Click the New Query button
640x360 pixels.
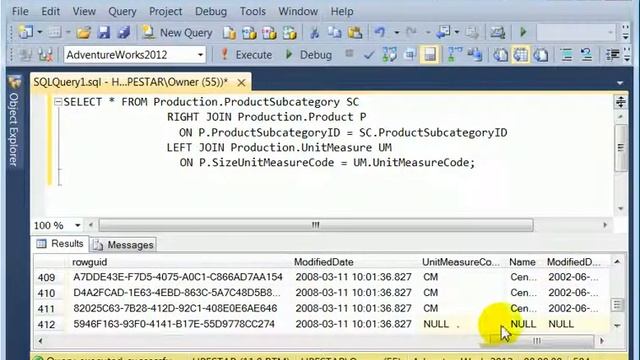point(177,33)
